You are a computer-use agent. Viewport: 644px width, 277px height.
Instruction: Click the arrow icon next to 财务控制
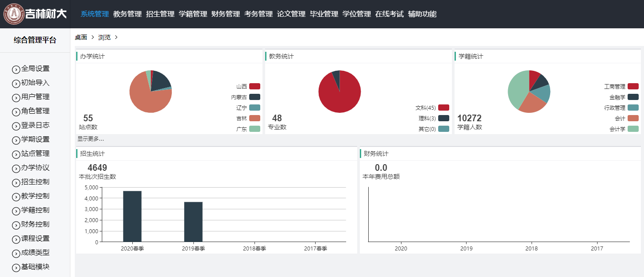pos(16,225)
